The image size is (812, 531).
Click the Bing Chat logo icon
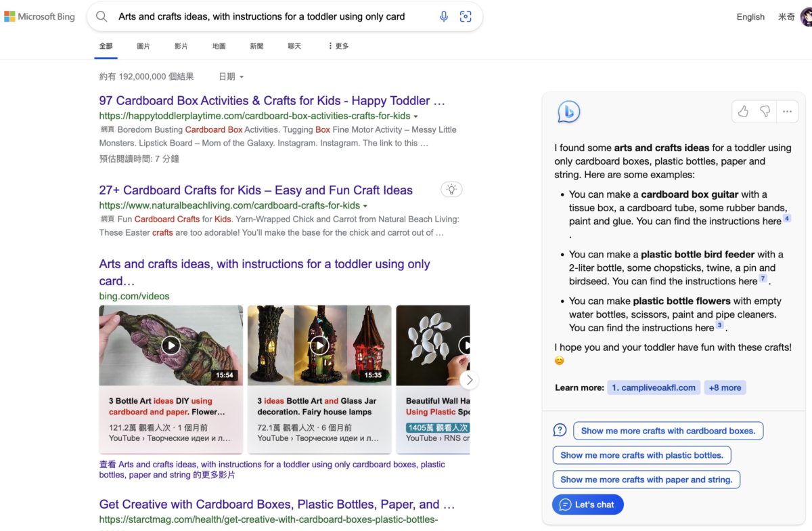tap(568, 112)
